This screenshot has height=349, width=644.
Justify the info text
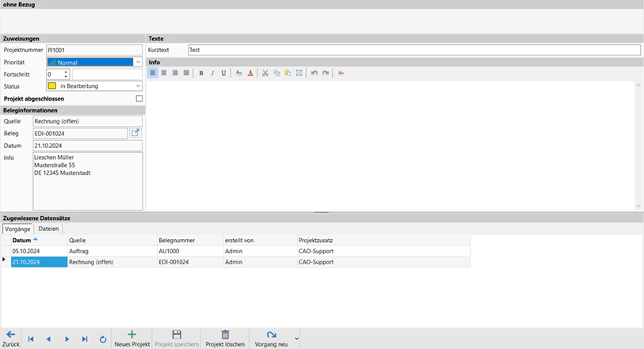click(186, 73)
